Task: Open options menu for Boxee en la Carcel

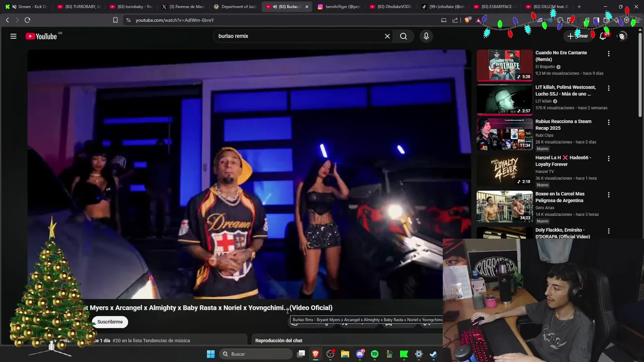Action: click(609, 195)
